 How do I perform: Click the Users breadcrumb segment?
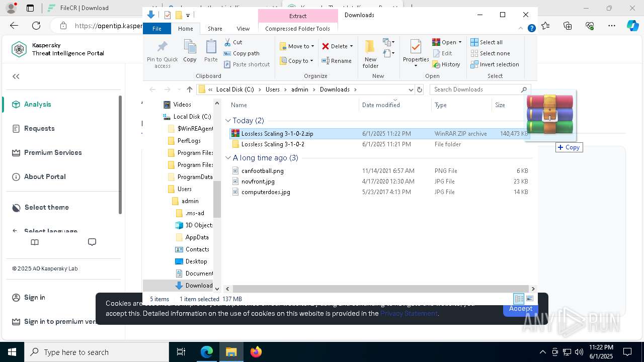click(x=272, y=89)
